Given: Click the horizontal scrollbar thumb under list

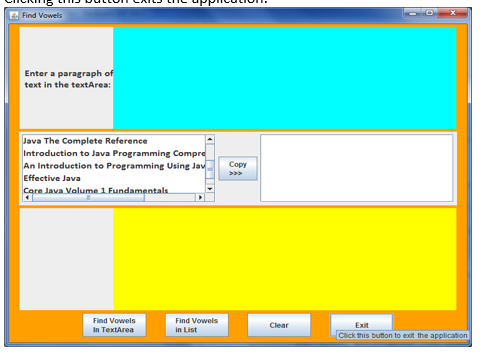Looking at the screenshot, I should pos(88,198).
